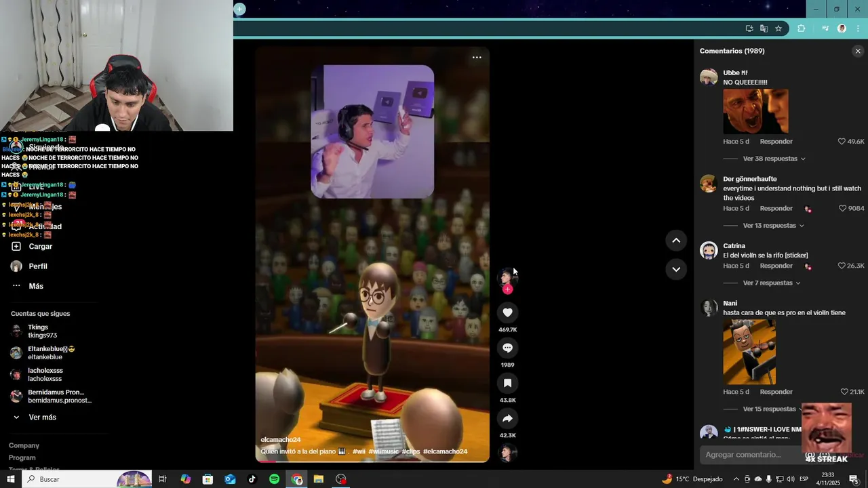
Task: Open Windows Start menu
Action: tap(10, 479)
